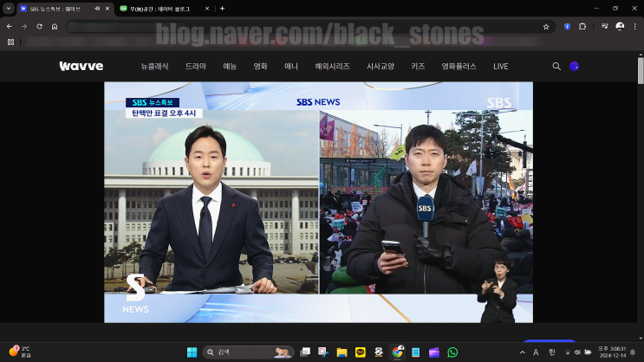Open the 영화 category
Image resolution: width=644 pixels, height=362 pixels.
[260, 66]
